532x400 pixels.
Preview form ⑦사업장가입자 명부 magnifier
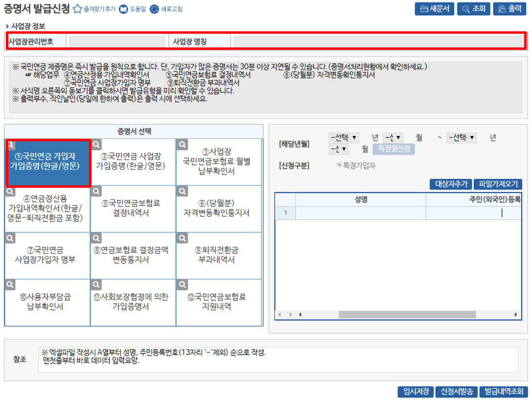(11, 238)
